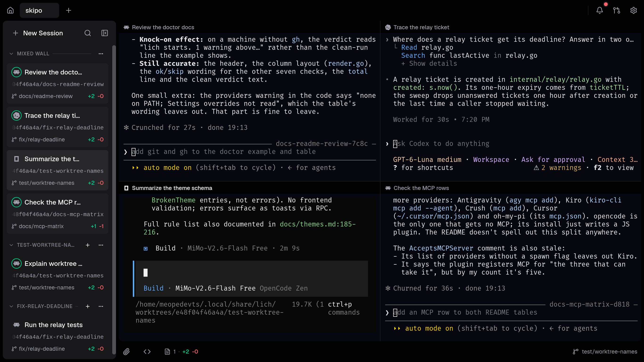
Task: Open the code view brackets icon
Action: click(147, 351)
